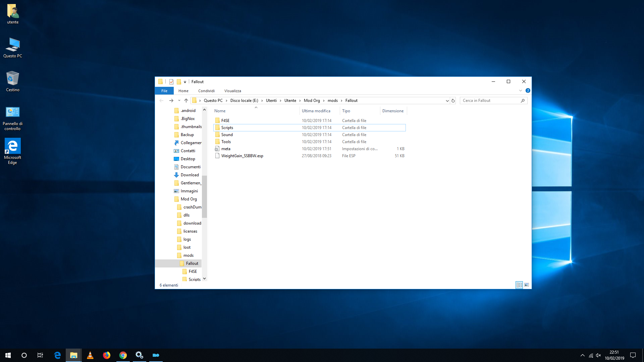This screenshot has height=362, width=644.
Task: Open VLC media player from taskbar
Action: (90, 355)
